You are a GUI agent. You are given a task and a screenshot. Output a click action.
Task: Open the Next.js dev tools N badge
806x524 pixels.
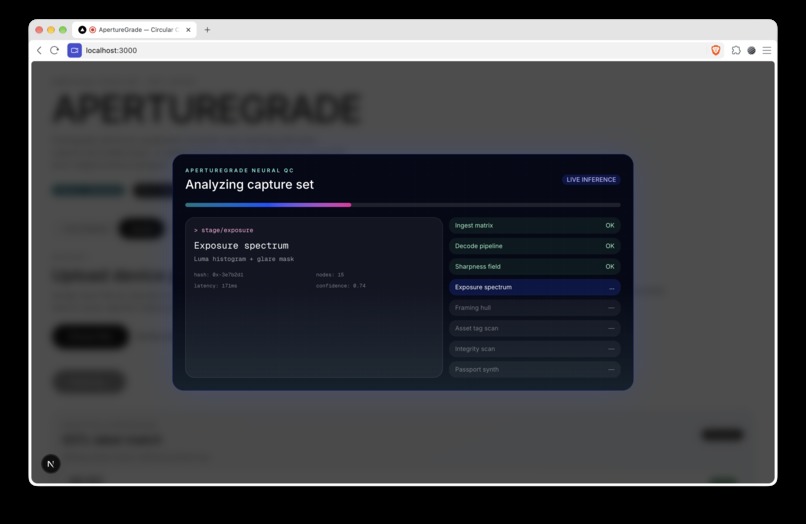51,464
